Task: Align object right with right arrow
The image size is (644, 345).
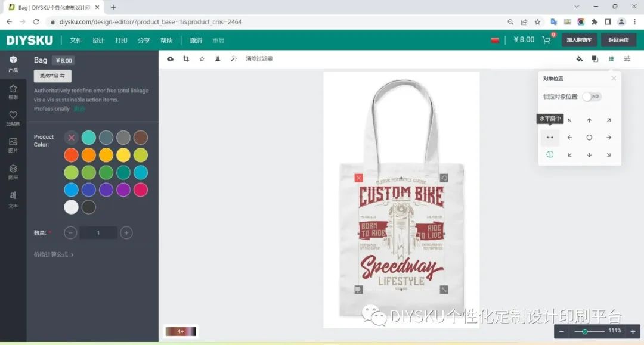Action: coord(609,138)
